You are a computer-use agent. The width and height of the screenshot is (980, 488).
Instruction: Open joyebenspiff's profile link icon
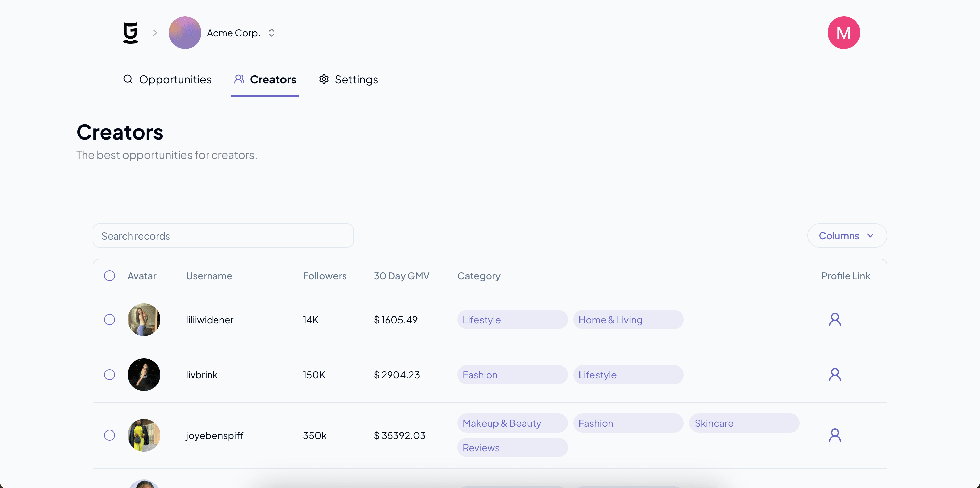[835, 435]
